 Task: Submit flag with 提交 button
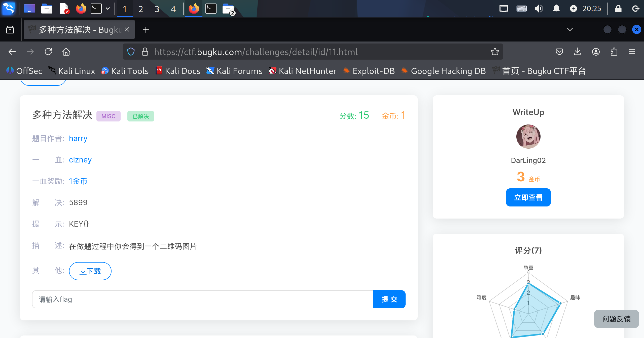(x=389, y=299)
